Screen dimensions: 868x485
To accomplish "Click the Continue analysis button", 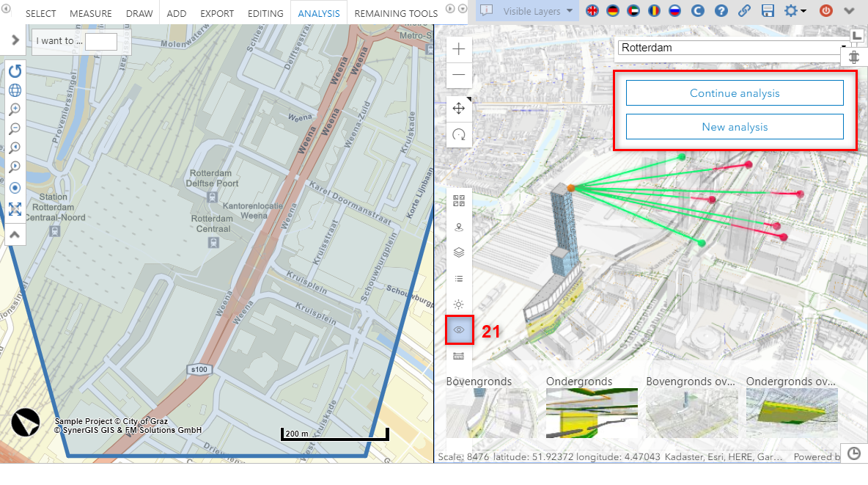I will pyautogui.click(x=735, y=93).
